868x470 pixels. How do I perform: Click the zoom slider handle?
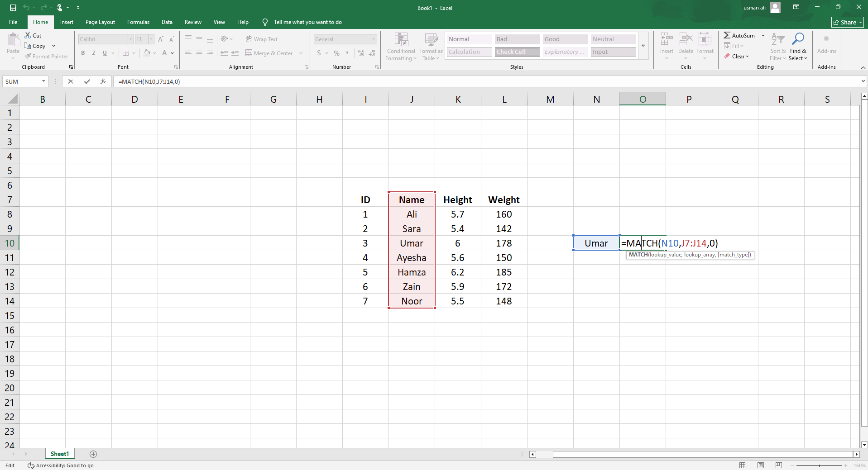point(819,465)
